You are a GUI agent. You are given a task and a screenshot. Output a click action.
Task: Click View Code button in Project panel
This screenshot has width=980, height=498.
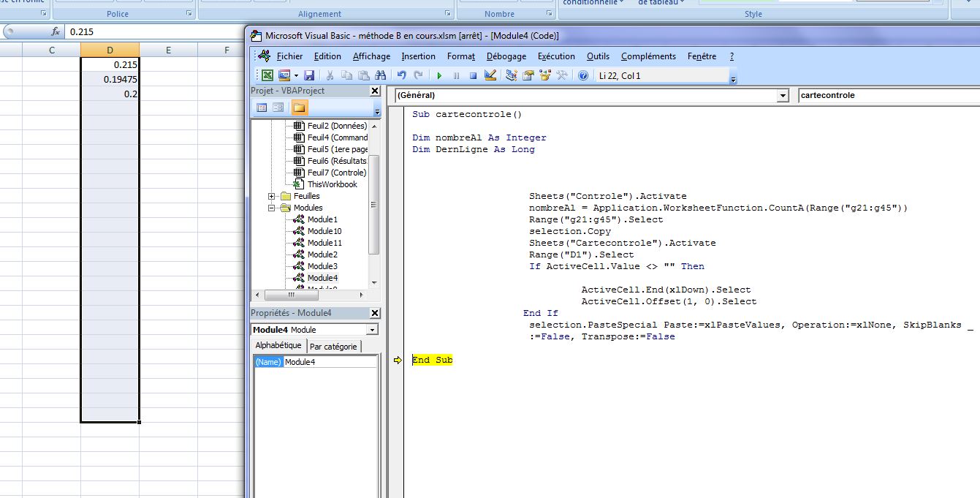(x=262, y=107)
